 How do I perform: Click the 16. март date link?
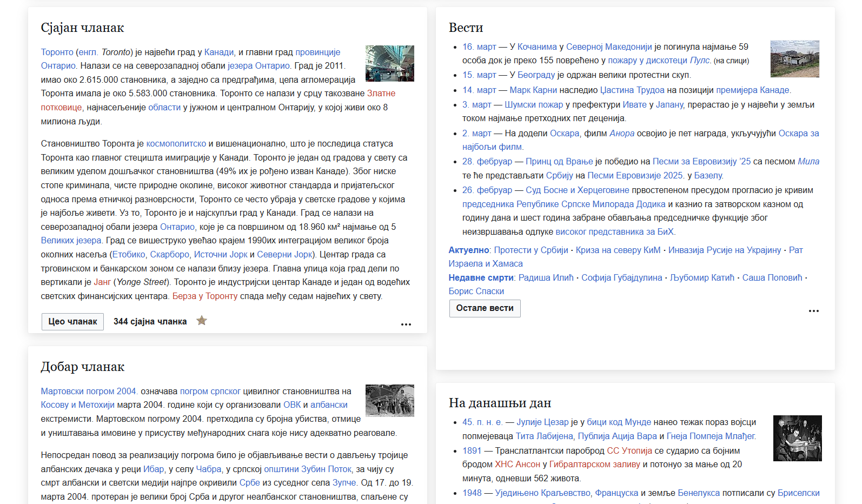pos(479,47)
